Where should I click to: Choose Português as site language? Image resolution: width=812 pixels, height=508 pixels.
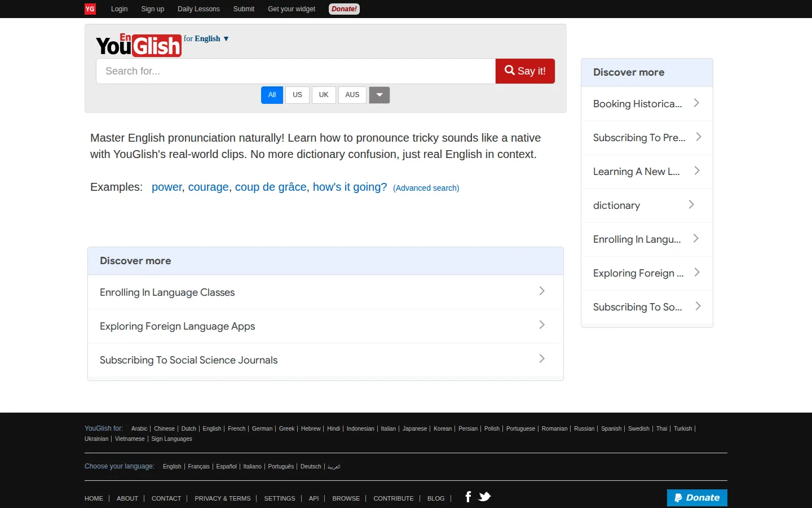click(281, 466)
